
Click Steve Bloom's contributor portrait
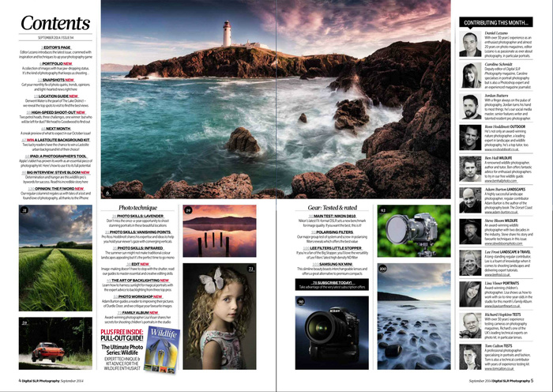coord(470,232)
